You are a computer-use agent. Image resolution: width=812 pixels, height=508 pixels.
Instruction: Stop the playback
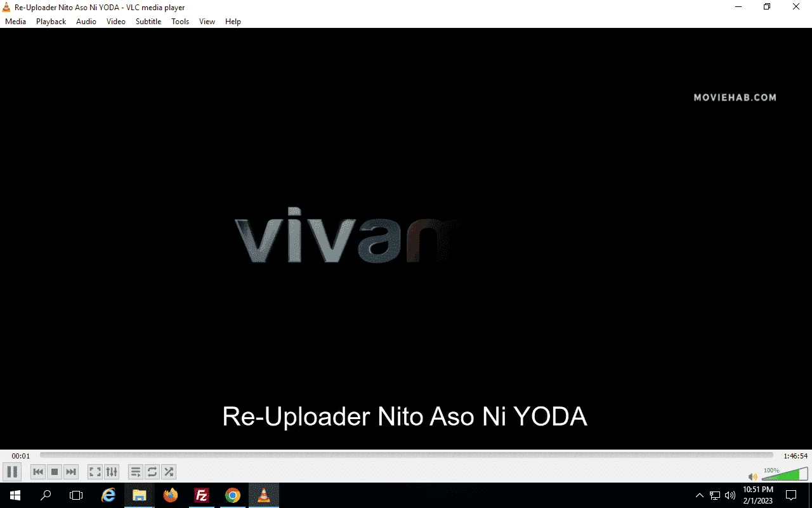pos(55,472)
